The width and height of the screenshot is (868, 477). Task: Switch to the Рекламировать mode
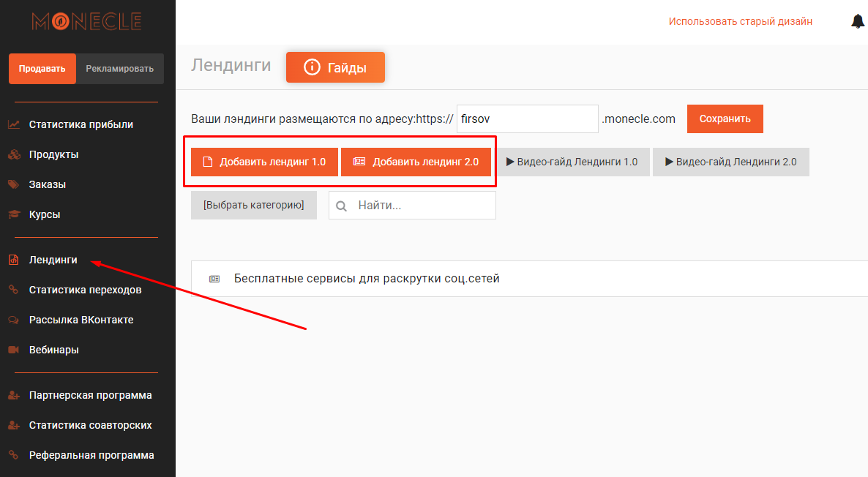[119, 69]
